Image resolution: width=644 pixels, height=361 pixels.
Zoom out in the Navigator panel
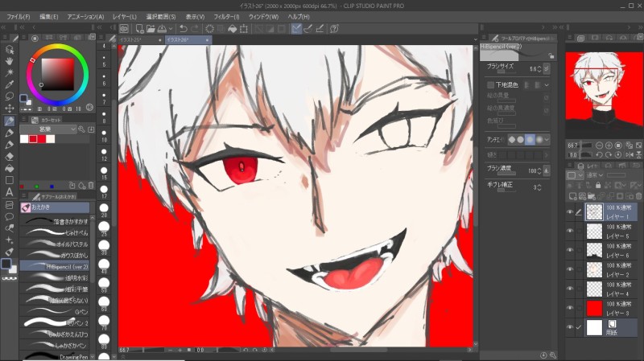[599, 146]
